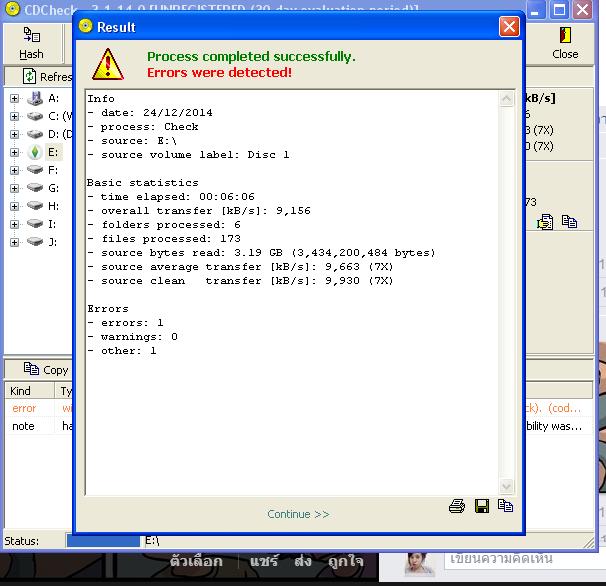The image size is (606, 586).
Task: Click the Hash toolbar button
Action: tap(31, 44)
